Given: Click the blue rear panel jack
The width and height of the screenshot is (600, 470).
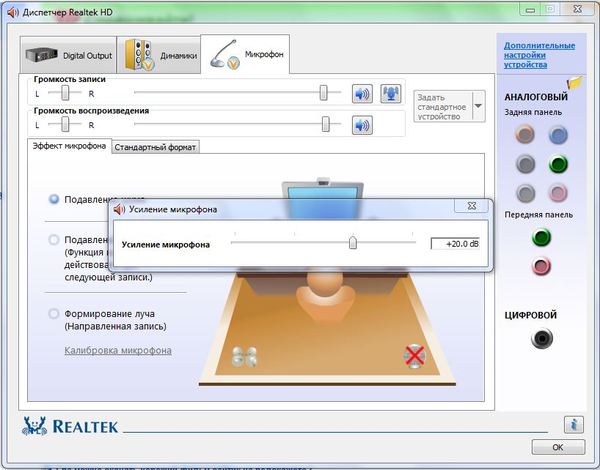Looking at the screenshot, I should coord(558,134).
